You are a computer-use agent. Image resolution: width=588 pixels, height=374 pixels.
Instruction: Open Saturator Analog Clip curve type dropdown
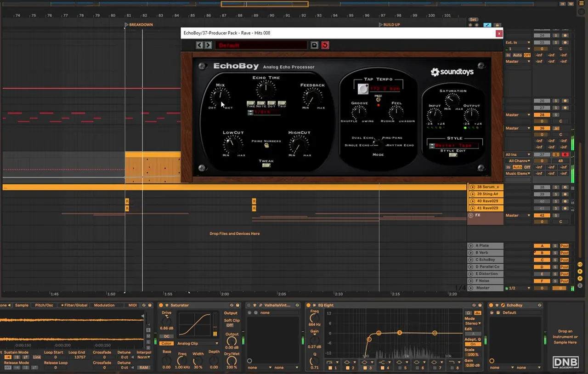tap(198, 343)
